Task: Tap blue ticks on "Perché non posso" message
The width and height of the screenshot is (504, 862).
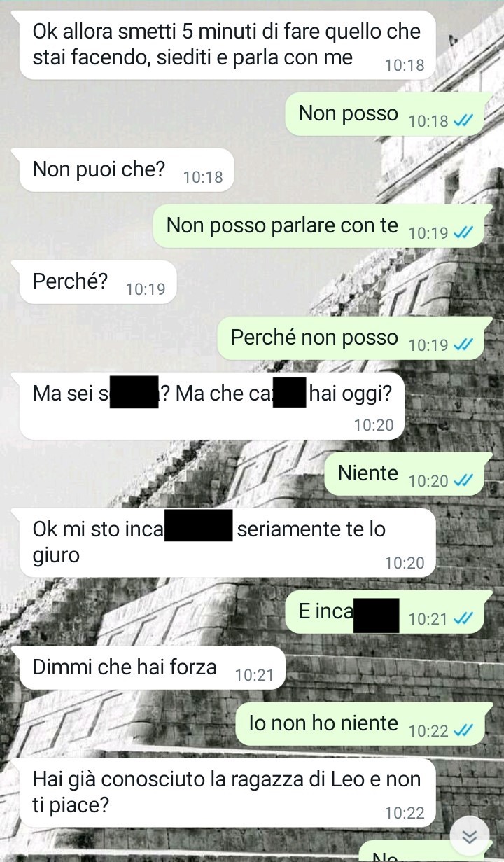Action: (463, 345)
